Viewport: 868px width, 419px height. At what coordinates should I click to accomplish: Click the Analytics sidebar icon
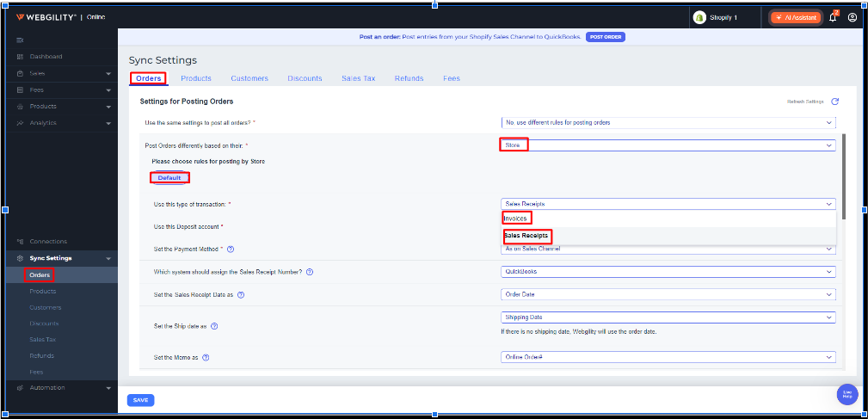point(20,123)
